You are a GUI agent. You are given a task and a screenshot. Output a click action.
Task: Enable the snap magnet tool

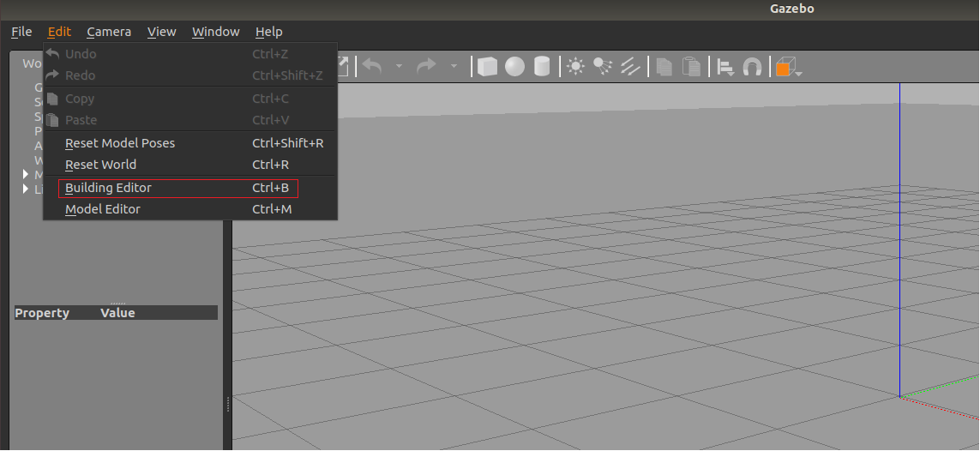pyautogui.click(x=752, y=67)
